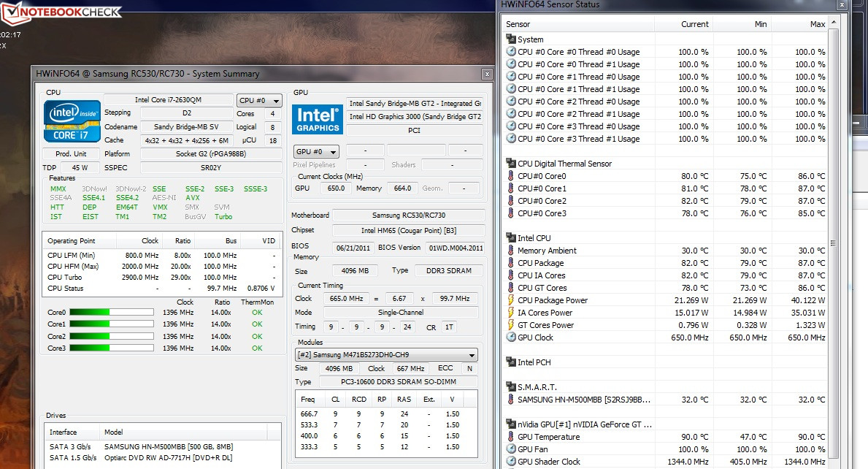
Task: Click the CPU Digital Thermal Sensor group icon
Action: [511, 164]
